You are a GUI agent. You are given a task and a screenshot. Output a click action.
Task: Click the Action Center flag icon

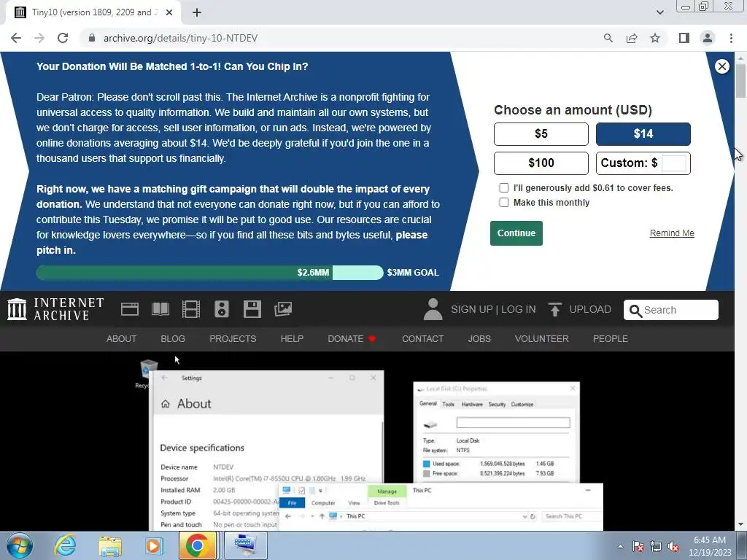[638, 546]
